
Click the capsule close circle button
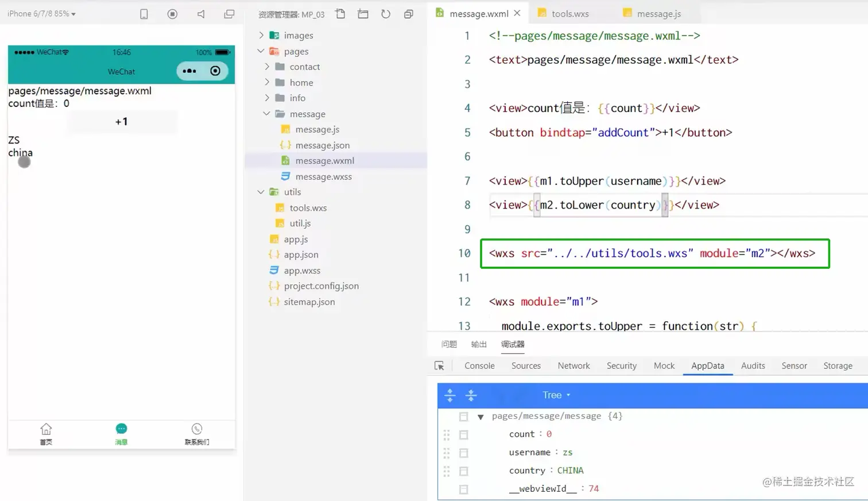pos(215,71)
